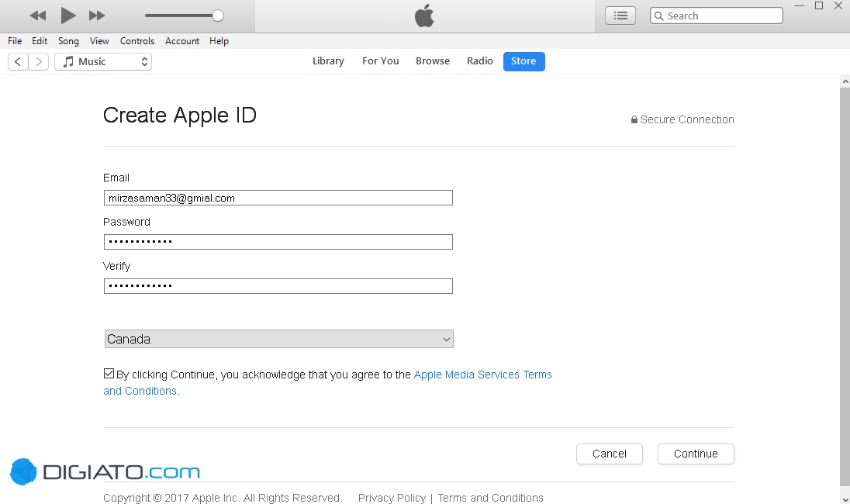Click the Search field in iTunes
The height and width of the screenshot is (504, 850).
coord(716,16)
